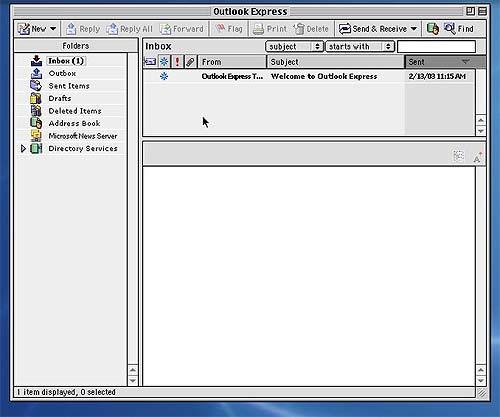This screenshot has height=417, width=500.
Task: Click the Reply toolbar button
Action: (x=83, y=29)
